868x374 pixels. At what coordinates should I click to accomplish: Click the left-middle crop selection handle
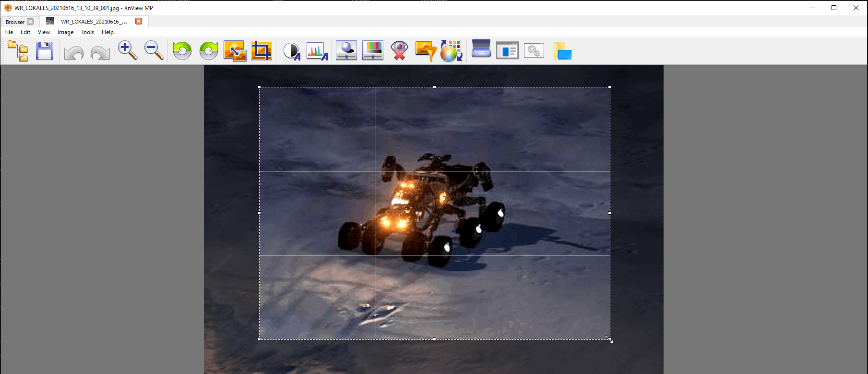260,213
